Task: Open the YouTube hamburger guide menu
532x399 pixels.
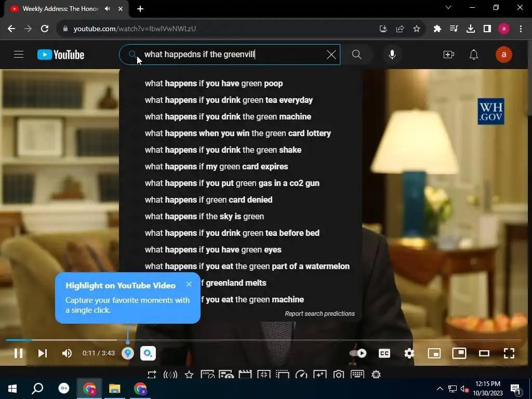Action: [19, 54]
